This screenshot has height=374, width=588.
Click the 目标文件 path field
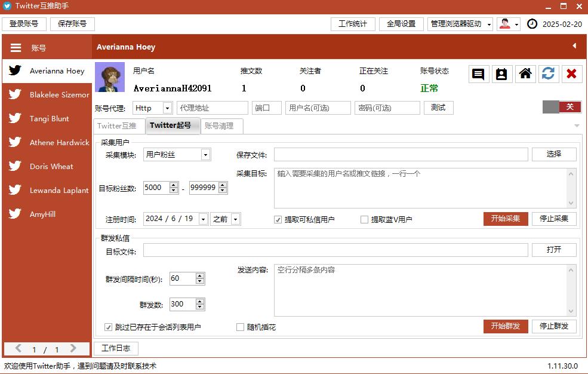click(x=335, y=250)
